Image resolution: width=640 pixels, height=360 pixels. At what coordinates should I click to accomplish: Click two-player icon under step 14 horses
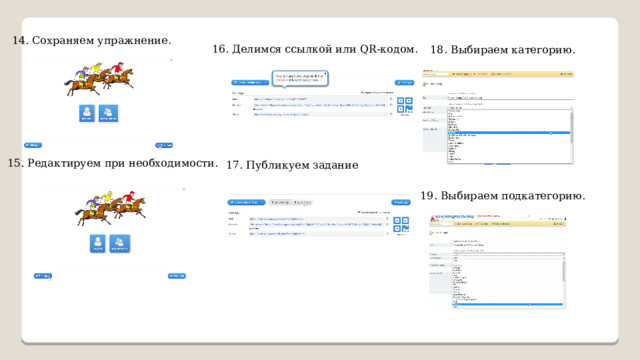pos(108,113)
